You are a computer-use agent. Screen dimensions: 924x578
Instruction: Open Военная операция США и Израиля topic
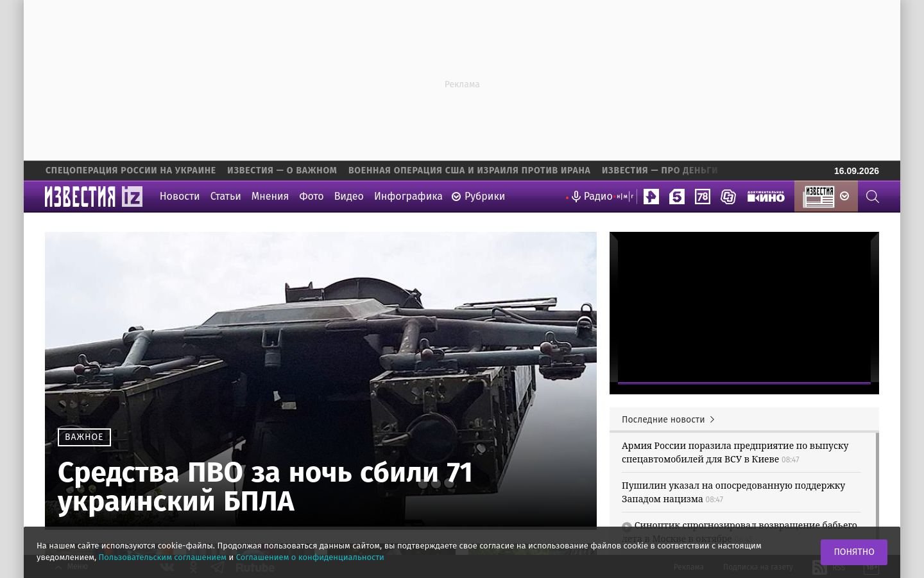[x=469, y=171]
